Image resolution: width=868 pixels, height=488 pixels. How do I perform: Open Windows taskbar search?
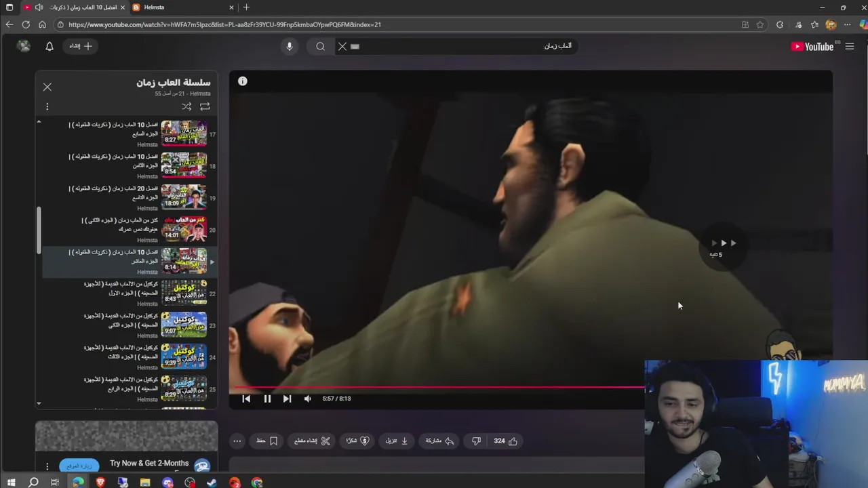[33, 483]
